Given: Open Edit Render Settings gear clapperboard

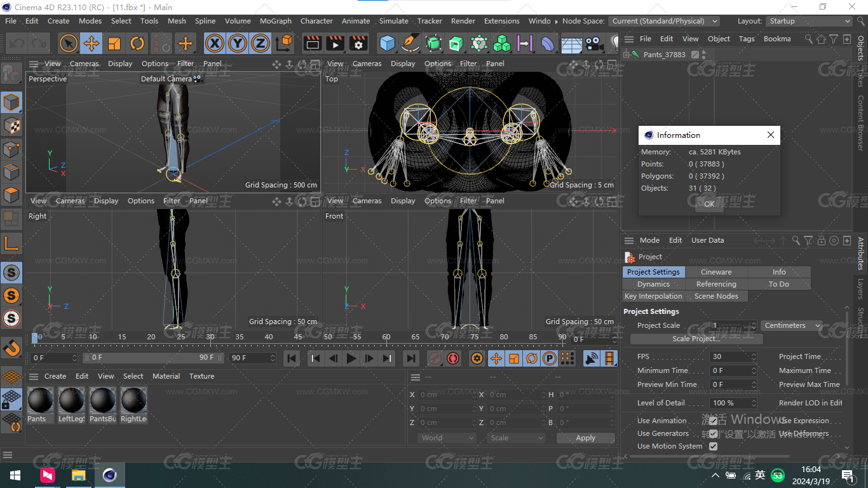Looking at the screenshot, I should click(x=358, y=43).
